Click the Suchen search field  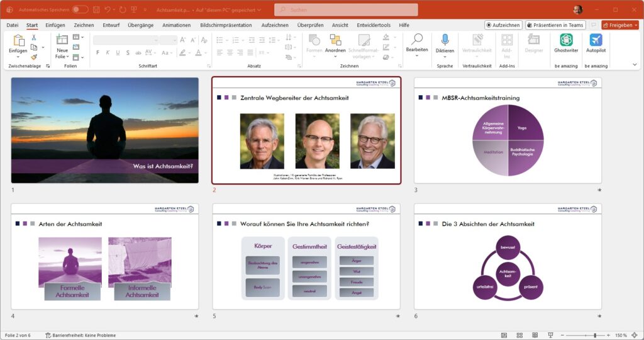pyautogui.click(x=346, y=9)
